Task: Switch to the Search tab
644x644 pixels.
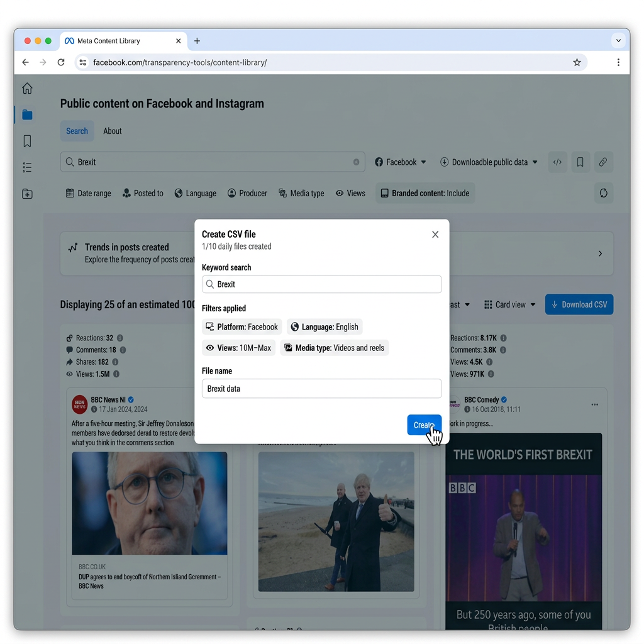Action: 77,131
